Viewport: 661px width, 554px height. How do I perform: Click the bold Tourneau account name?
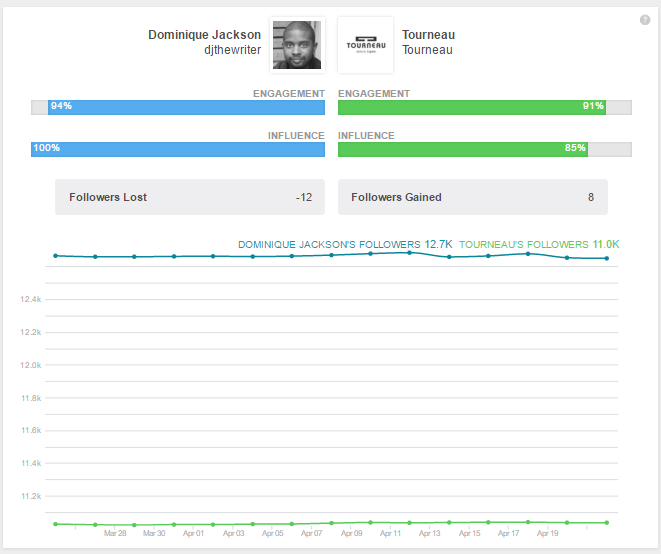tap(428, 35)
